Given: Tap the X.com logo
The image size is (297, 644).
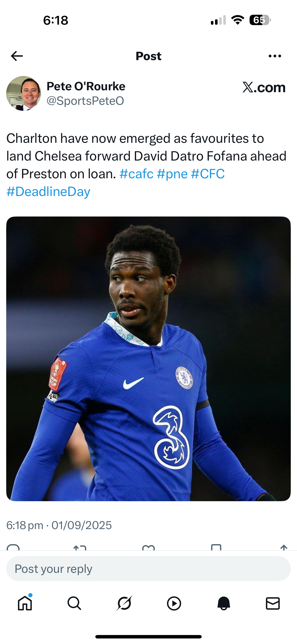Looking at the screenshot, I should [x=264, y=87].
